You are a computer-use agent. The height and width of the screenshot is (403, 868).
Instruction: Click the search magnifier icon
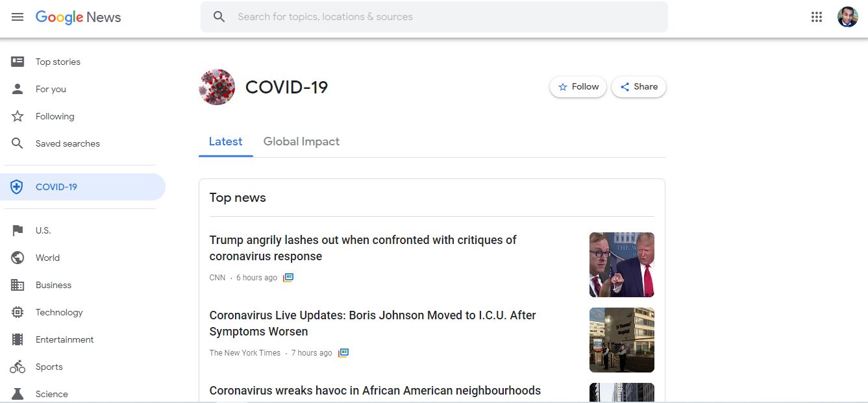tap(219, 17)
